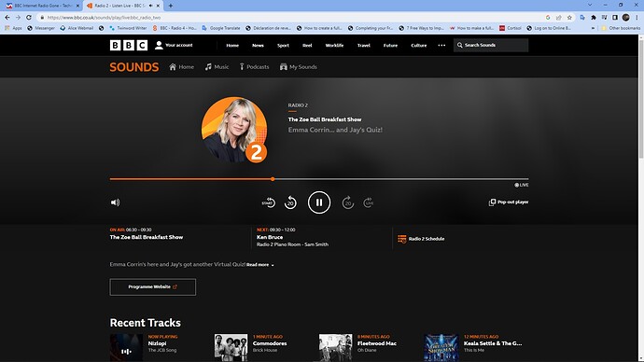Go to Sounds Home with house icon
644x362 pixels.
182,67
